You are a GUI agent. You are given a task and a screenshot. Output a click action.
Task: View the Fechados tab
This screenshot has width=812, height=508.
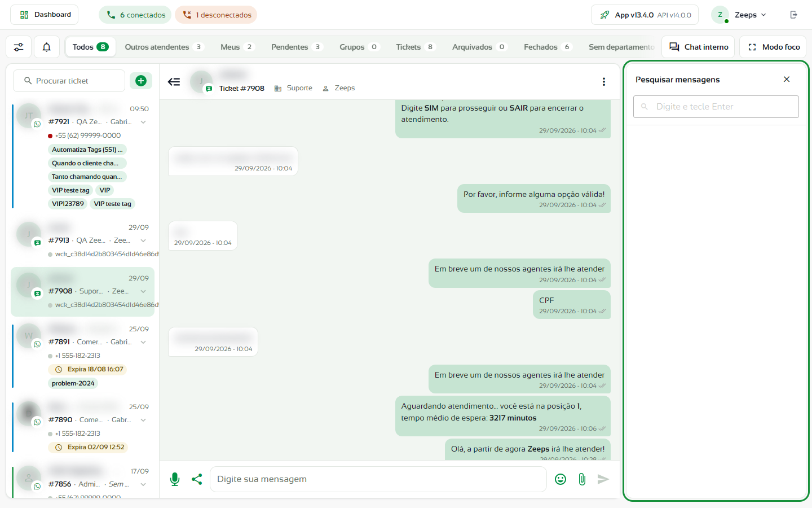tap(548, 47)
